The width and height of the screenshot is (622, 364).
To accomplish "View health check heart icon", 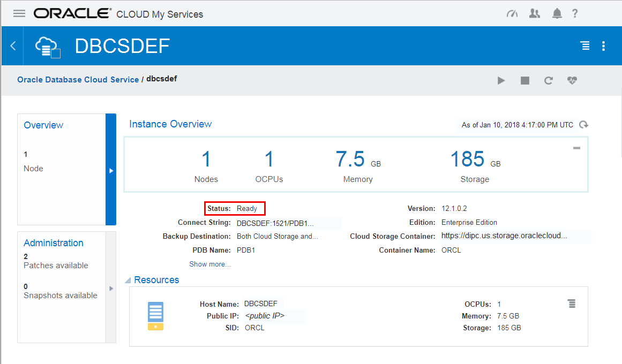I will 572,80.
